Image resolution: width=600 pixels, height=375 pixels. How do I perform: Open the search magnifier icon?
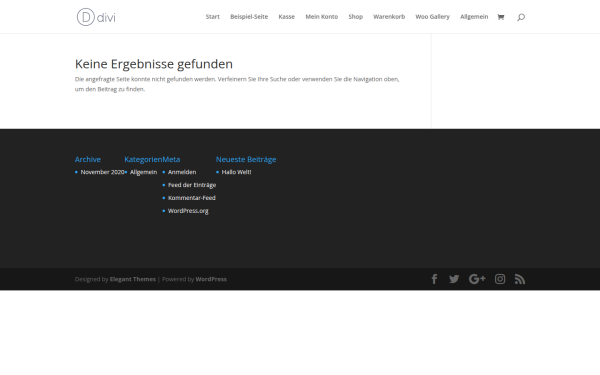521,17
